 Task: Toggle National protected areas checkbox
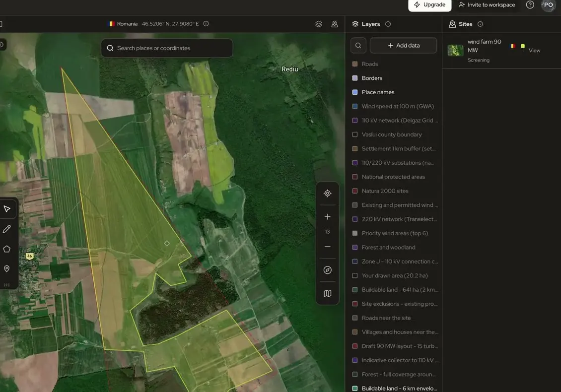pyautogui.click(x=355, y=177)
